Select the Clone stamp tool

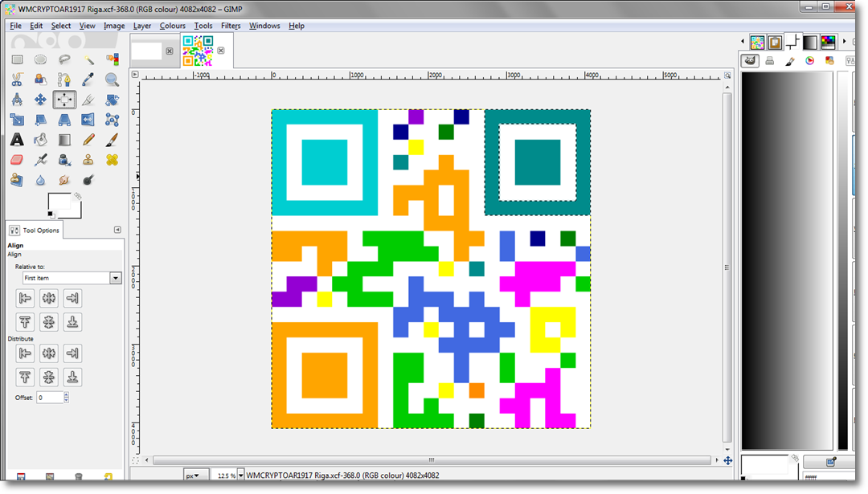pyautogui.click(x=88, y=160)
